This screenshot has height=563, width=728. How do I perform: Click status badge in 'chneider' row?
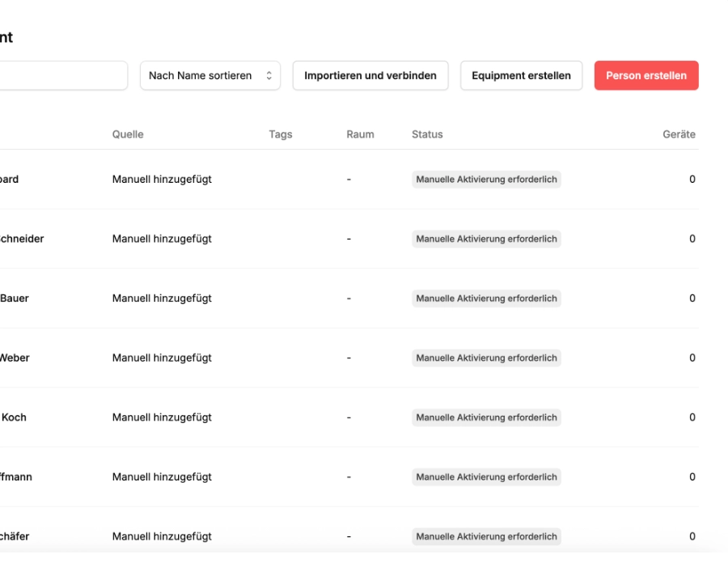[x=486, y=239]
